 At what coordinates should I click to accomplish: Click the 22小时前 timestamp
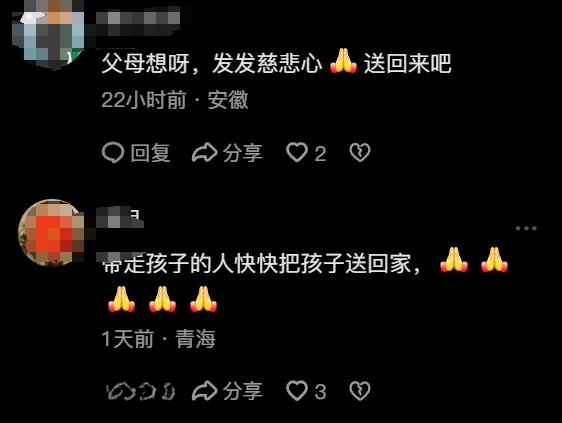(x=144, y=99)
